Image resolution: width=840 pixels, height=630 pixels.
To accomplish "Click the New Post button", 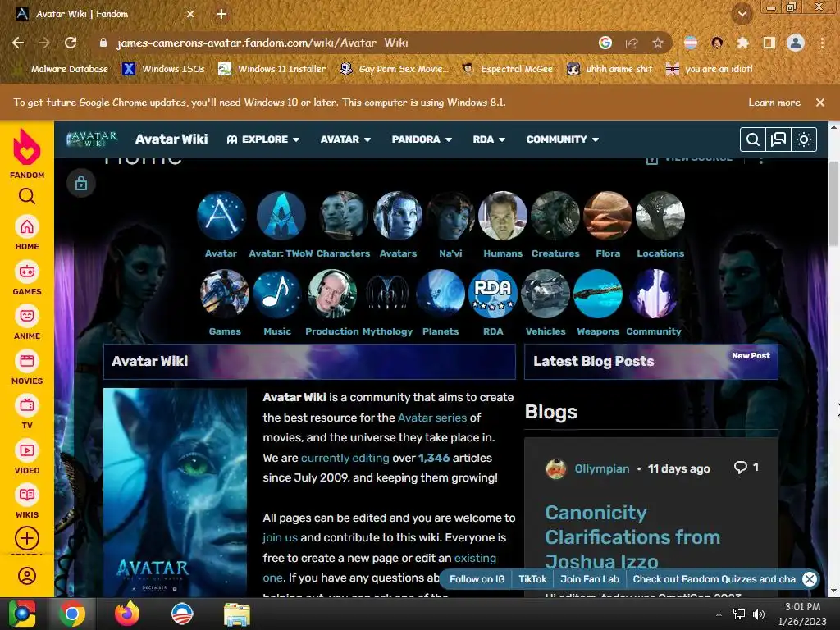I will tap(751, 356).
